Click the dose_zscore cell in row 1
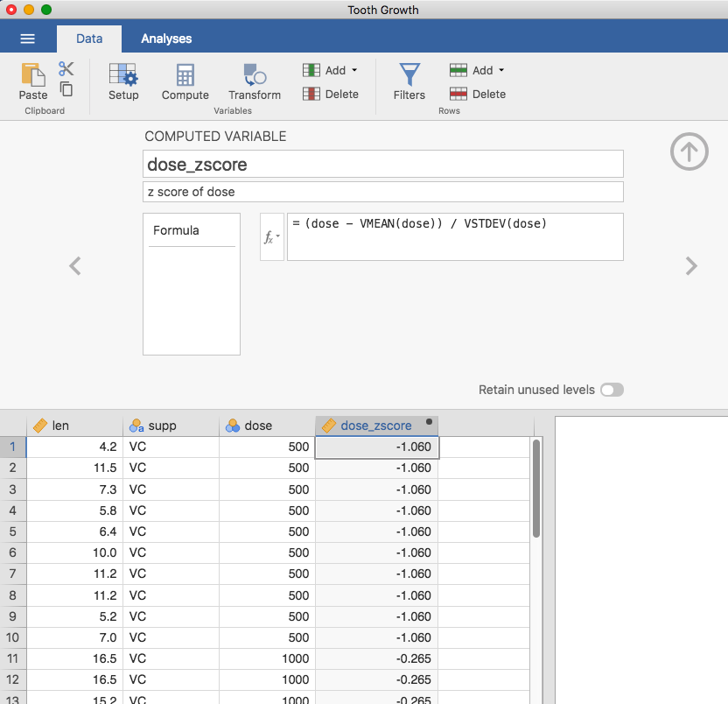The image size is (728, 704). tap(376, 447)
